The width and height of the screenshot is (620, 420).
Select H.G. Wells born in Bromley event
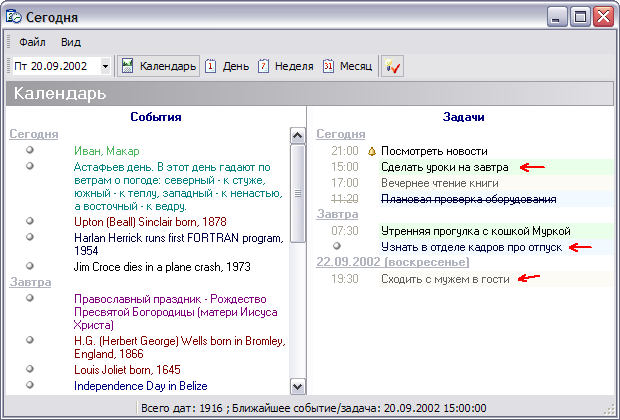[x=180, y=347]
